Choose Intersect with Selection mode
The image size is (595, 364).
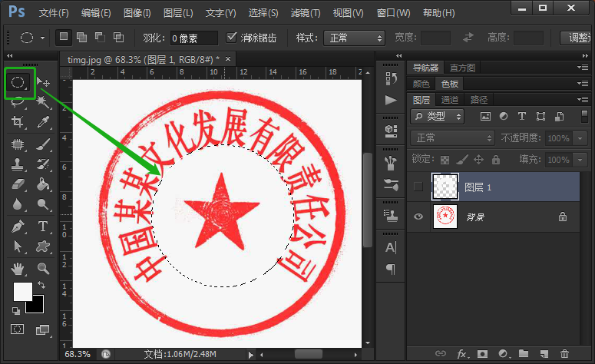click(118, 37)
